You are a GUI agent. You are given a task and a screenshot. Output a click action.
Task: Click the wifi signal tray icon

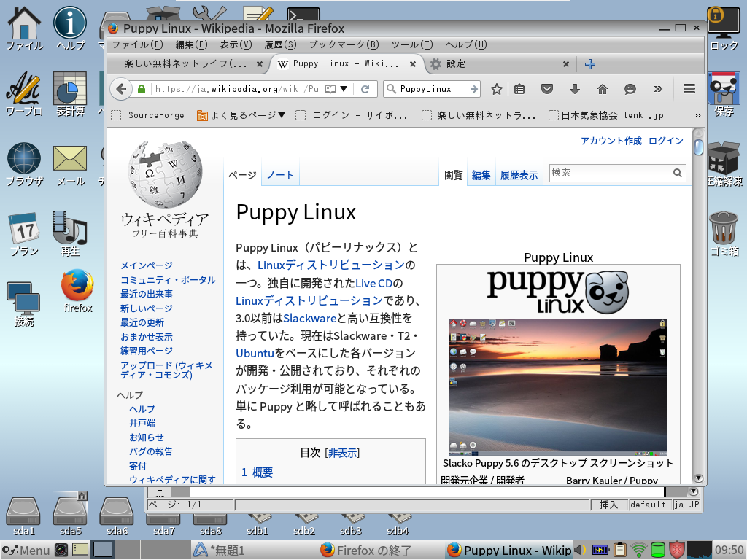(638, 550)
